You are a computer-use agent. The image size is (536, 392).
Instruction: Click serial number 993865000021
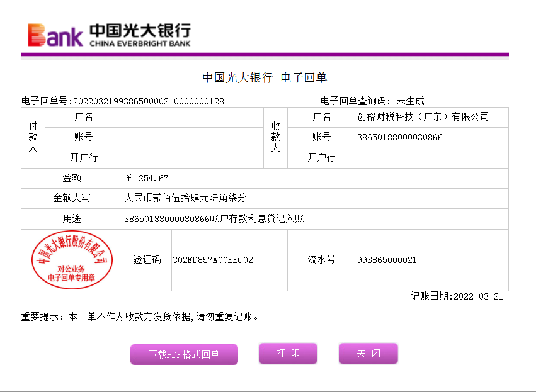point(387,260)
